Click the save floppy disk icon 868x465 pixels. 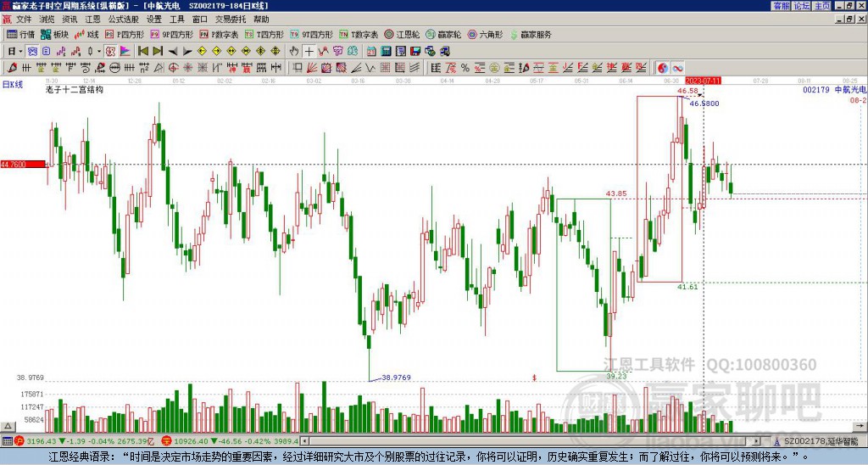coord(415,52)
